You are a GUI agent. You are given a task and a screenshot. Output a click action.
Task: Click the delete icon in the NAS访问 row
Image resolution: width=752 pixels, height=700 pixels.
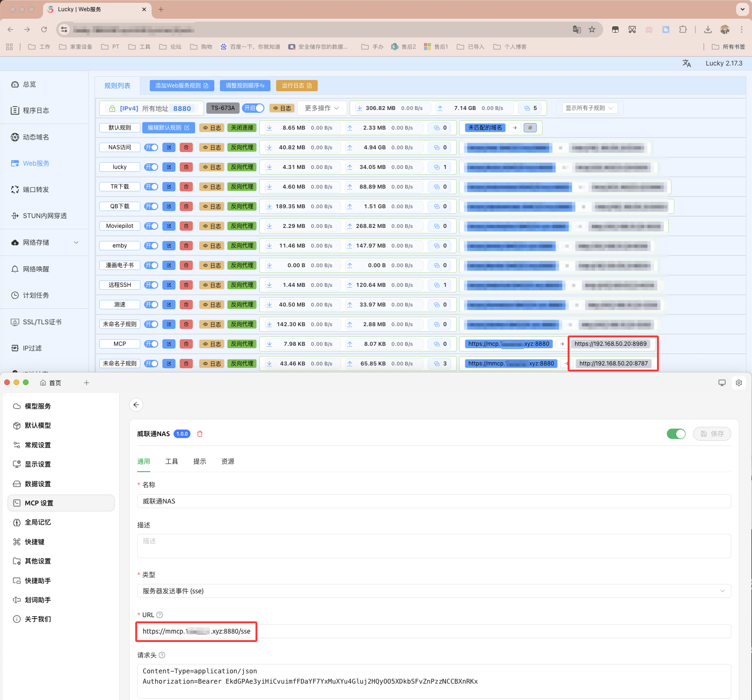coord(186,147)
